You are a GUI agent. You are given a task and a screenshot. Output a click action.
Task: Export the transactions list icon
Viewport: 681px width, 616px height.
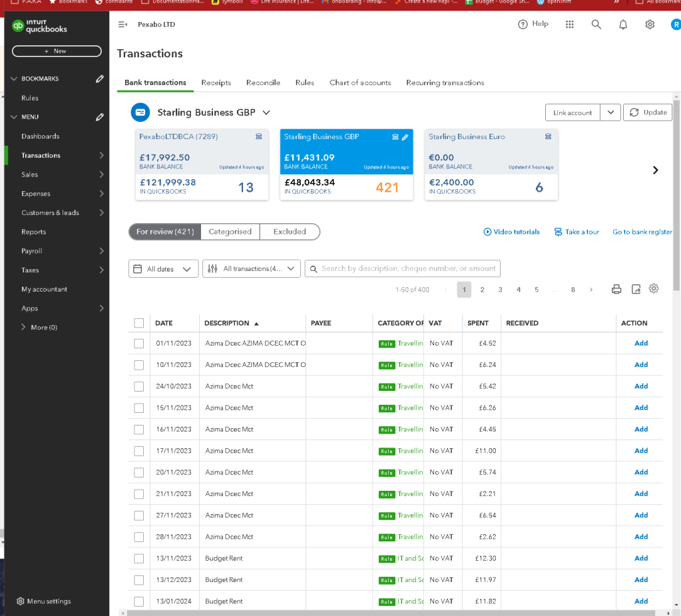[x=636, y=289]
